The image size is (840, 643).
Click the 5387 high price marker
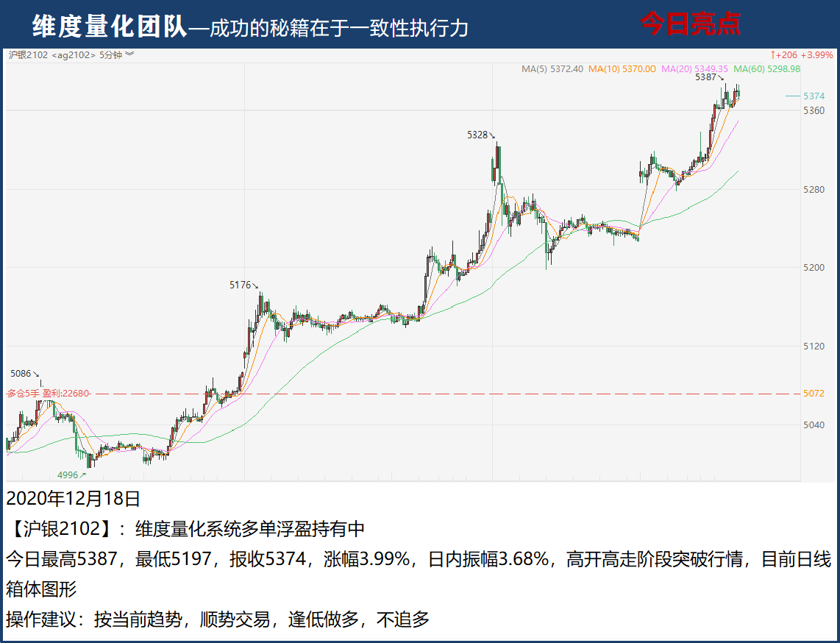(x=706, y=77)
